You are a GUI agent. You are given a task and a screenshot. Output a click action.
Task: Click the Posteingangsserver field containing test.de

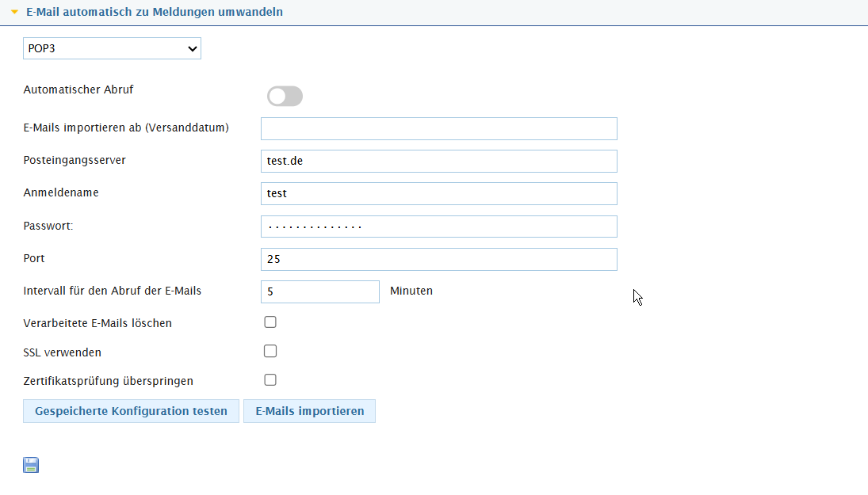click(439, 161)
